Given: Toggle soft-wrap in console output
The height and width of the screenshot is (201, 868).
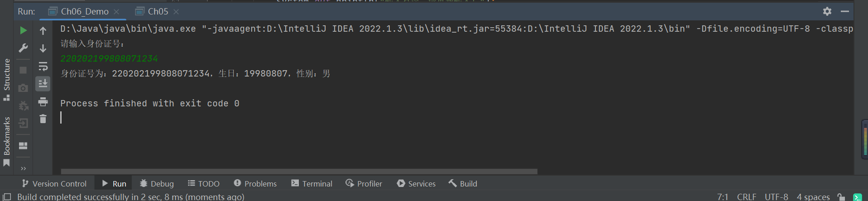Looking at the screenshot, I should 43,67.
